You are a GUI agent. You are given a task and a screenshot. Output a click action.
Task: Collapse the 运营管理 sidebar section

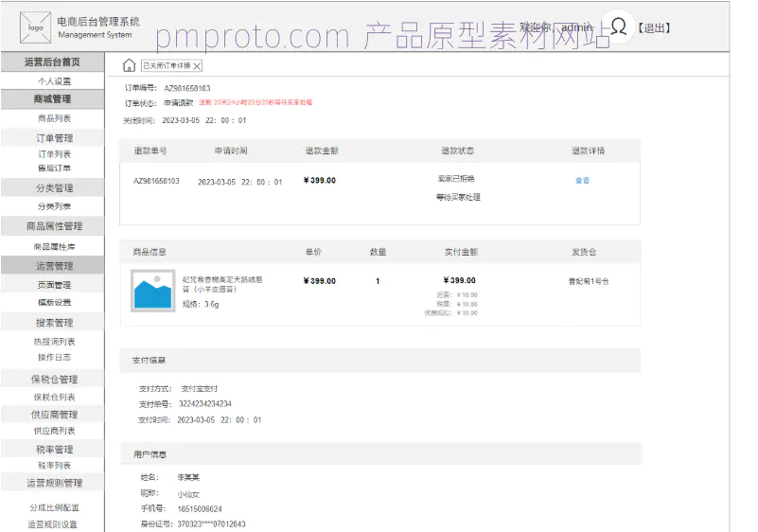pyautogui.click(x=54, y=266)
